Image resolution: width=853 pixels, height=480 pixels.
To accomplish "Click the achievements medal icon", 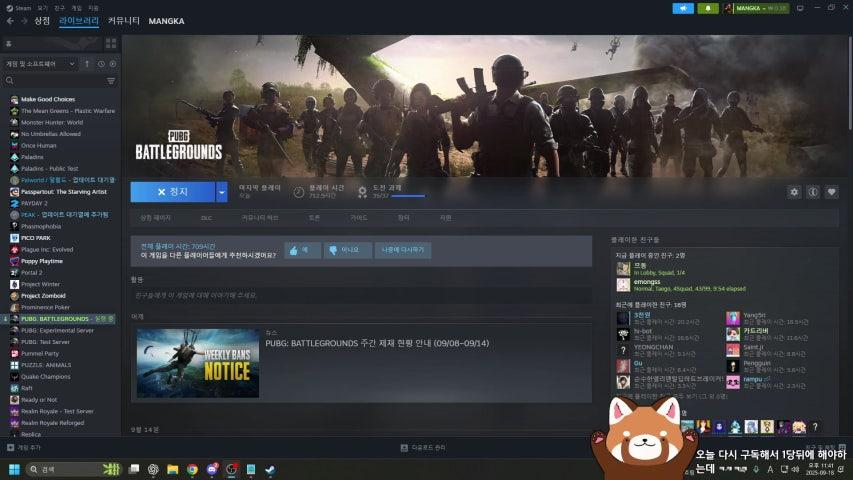I will (x=362, y=192).
